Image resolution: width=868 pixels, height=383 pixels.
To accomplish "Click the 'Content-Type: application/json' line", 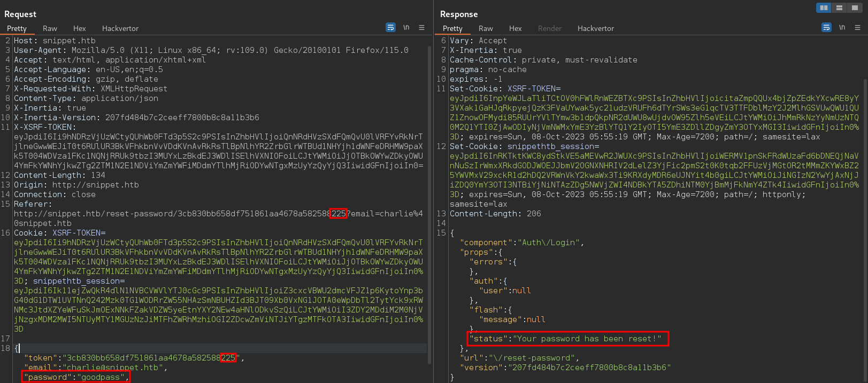I will click(x=86, y=98).
